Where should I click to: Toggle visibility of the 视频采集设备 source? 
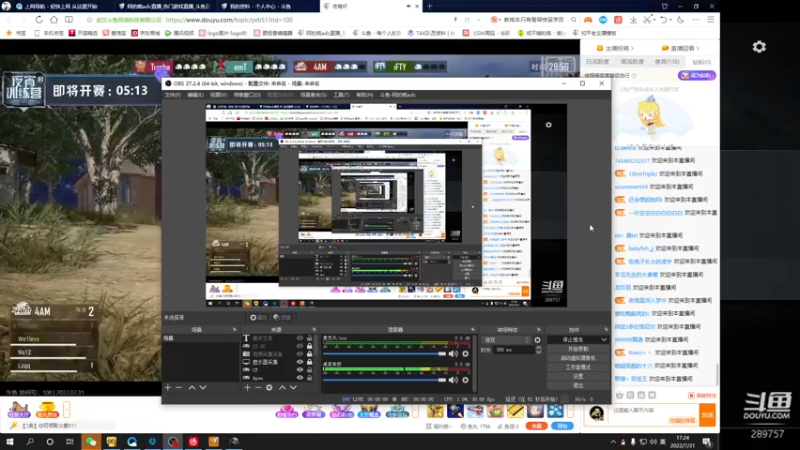(300, 354)
